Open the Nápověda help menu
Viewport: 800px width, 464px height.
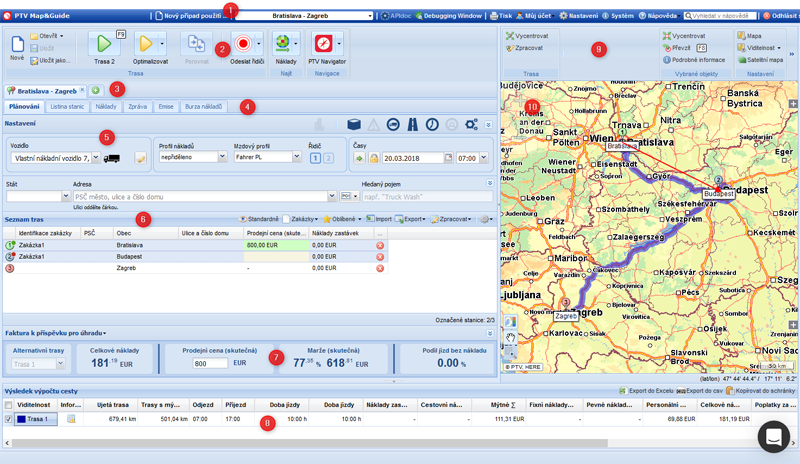pos(660,16)
